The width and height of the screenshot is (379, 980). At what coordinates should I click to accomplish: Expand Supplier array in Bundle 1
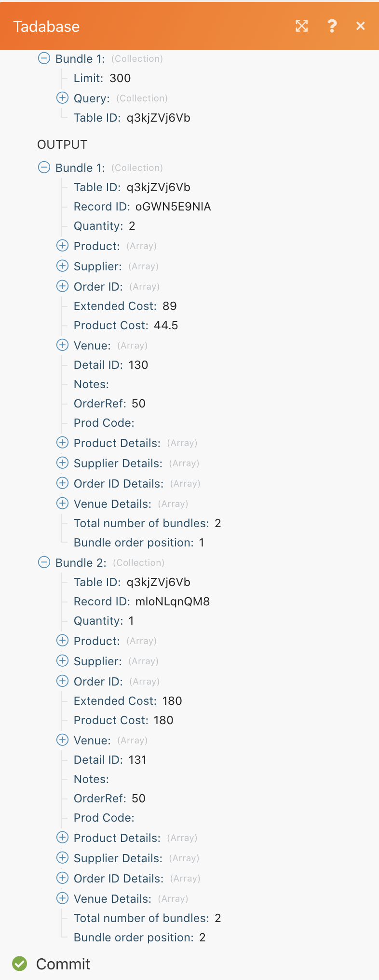coord(62,266)
